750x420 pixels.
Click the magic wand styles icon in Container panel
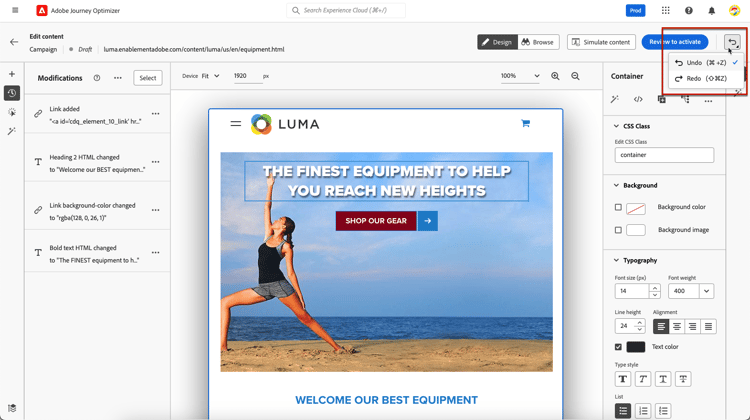pyautogui.click(x=615, y=99)
